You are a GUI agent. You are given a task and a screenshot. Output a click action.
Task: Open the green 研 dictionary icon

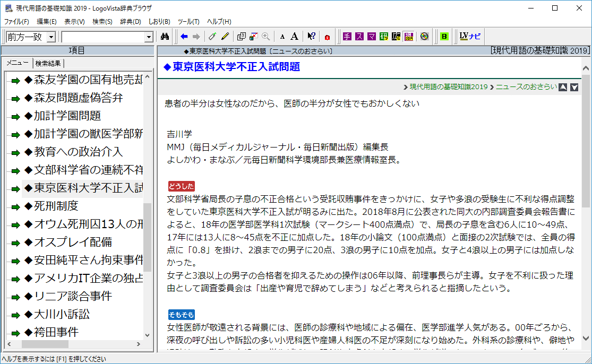point(384,37)
